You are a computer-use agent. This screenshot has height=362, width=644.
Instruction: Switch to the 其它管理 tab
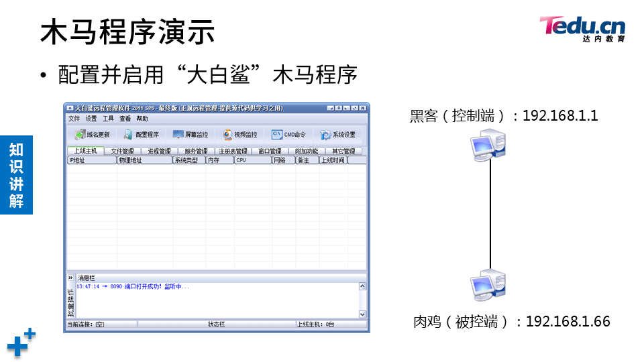[x=343, y=151]
